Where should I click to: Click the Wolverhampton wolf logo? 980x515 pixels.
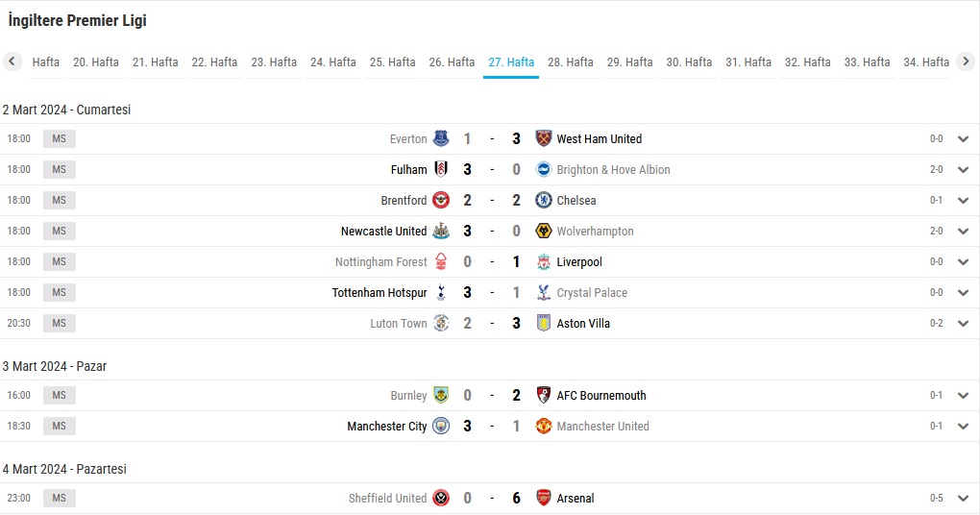click(544, 231)
